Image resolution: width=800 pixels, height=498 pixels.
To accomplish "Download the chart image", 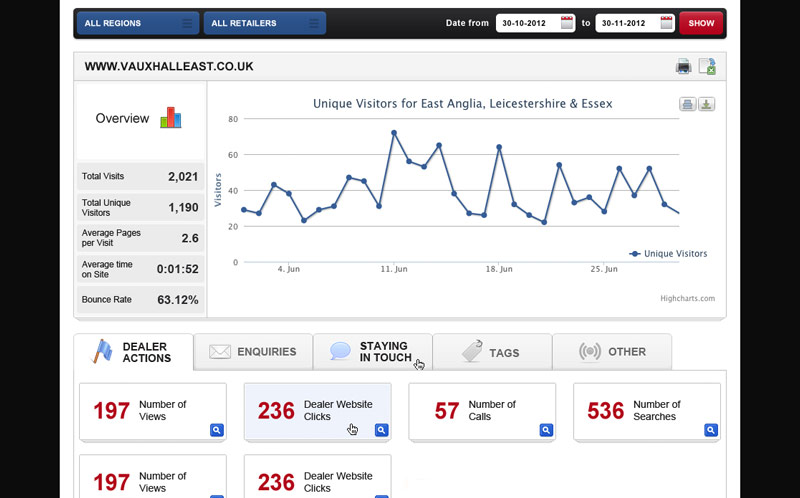I will pyautogui.click(x=706, y=104).
